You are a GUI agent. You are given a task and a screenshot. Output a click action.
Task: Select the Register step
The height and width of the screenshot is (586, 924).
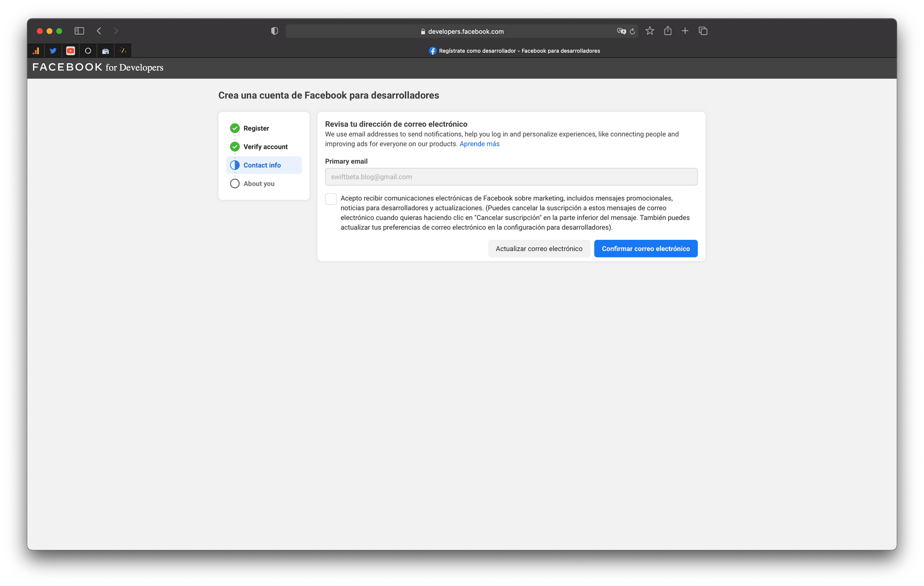click(x=264, y=128)
